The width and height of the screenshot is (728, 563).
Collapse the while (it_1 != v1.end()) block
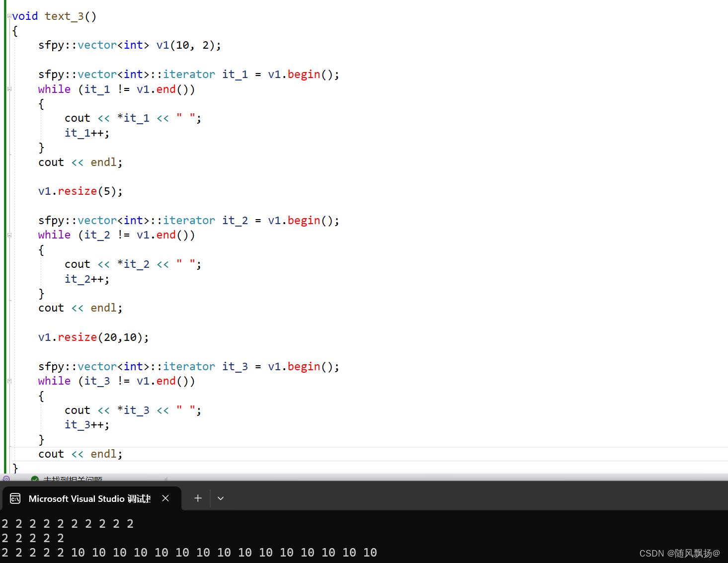point(9,89)
